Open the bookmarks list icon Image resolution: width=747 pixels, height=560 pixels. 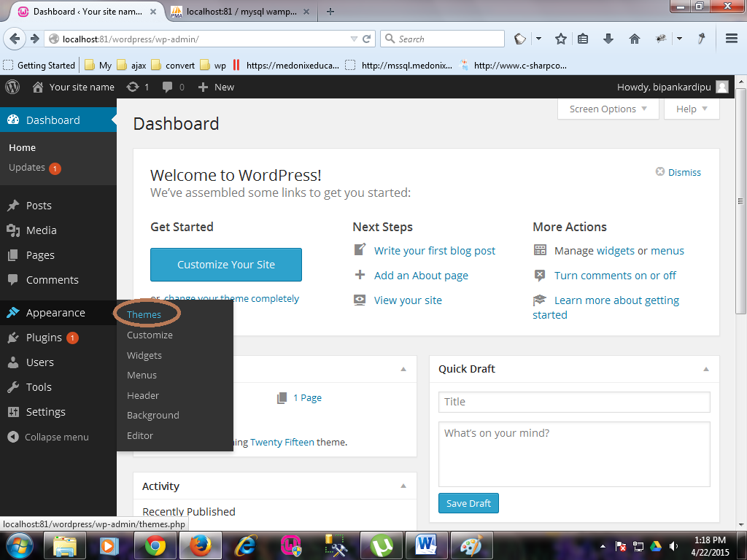click(583, 39)
